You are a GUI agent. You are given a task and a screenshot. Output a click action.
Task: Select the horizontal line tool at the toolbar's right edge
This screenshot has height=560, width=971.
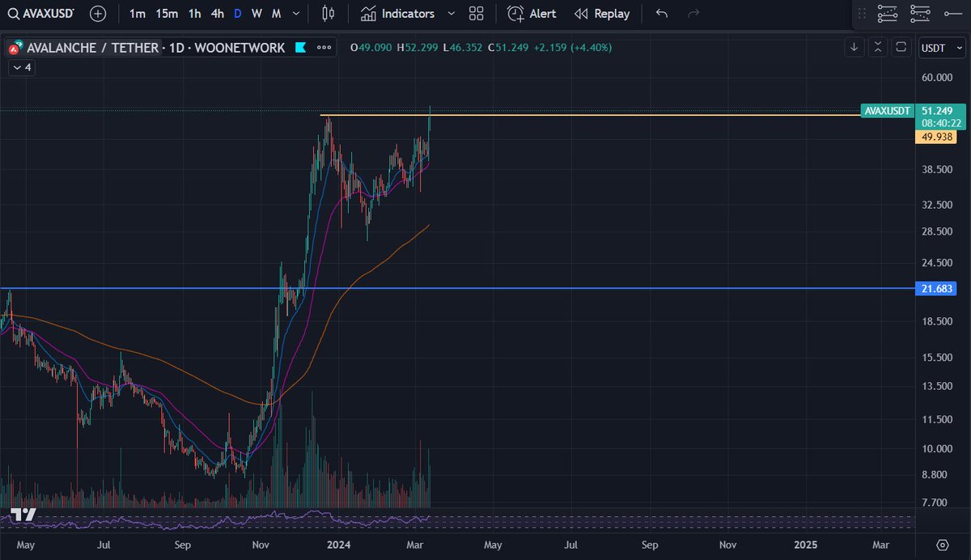click(x=954, y=14)
